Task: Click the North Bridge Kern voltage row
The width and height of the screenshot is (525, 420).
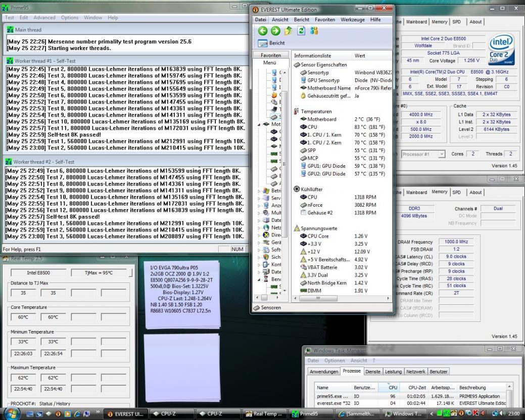Action: coord(346,283)
